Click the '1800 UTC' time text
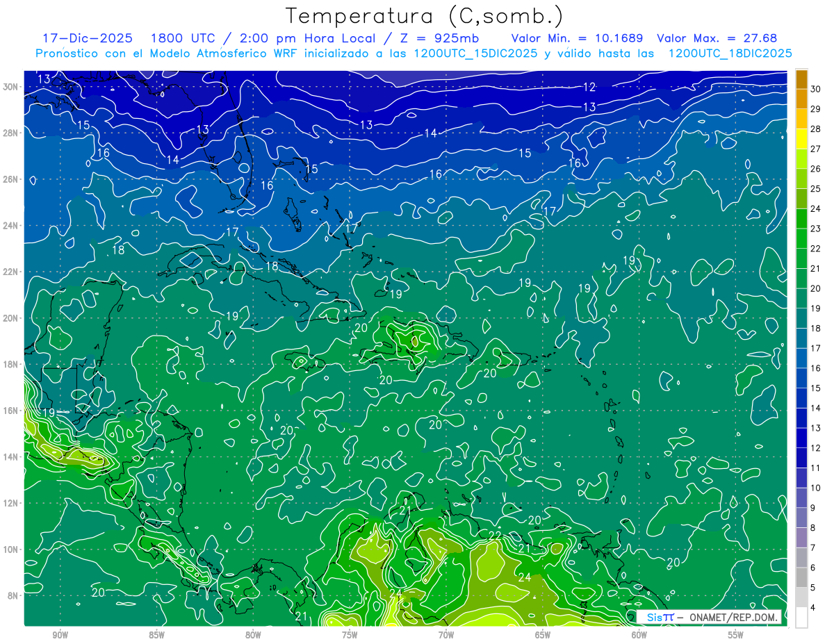The image size is (834, 644). [x=183, y=38]
